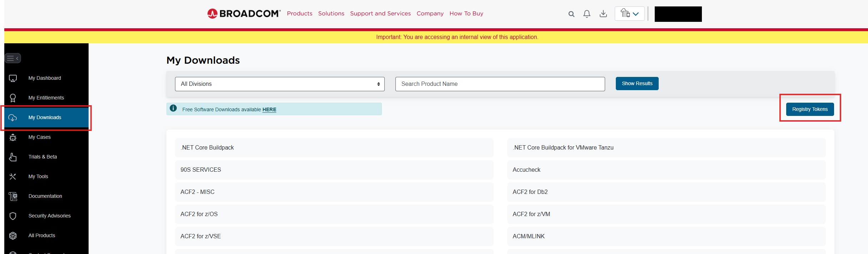Open the search magnifier icon

[571, 14]
